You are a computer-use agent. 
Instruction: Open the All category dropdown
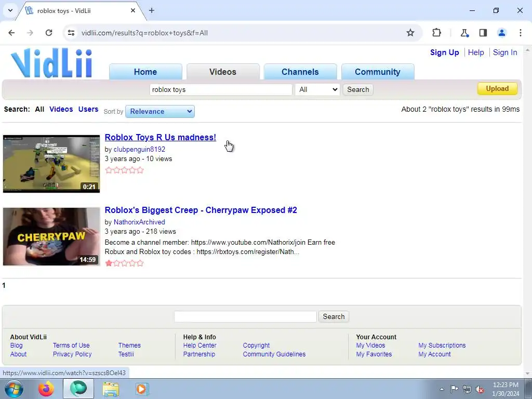pyautogui.click(x=317, y=89)
